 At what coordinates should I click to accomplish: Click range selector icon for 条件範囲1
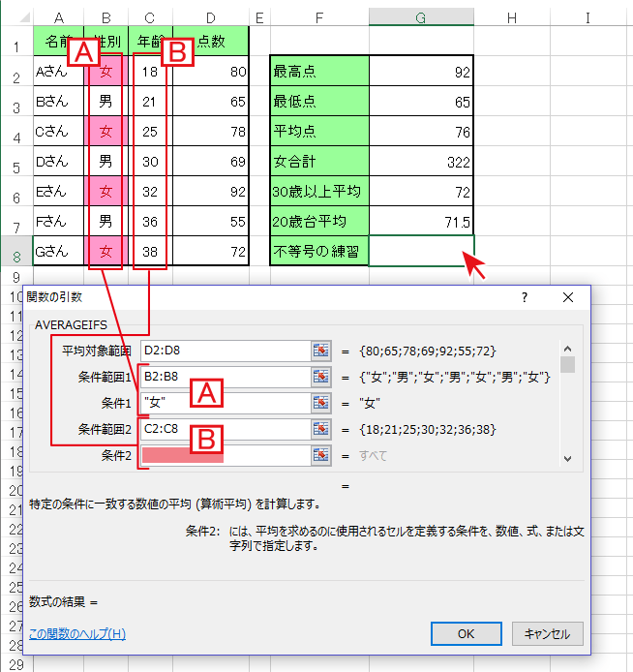(x=320, y=377)
